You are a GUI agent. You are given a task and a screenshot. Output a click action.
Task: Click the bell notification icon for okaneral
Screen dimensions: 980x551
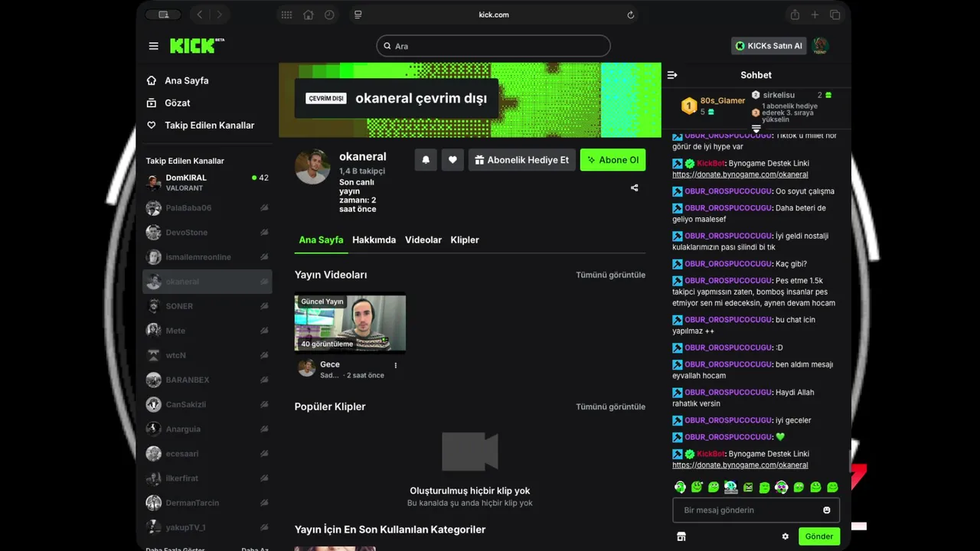pyautogui.click(x=426, y=160)
